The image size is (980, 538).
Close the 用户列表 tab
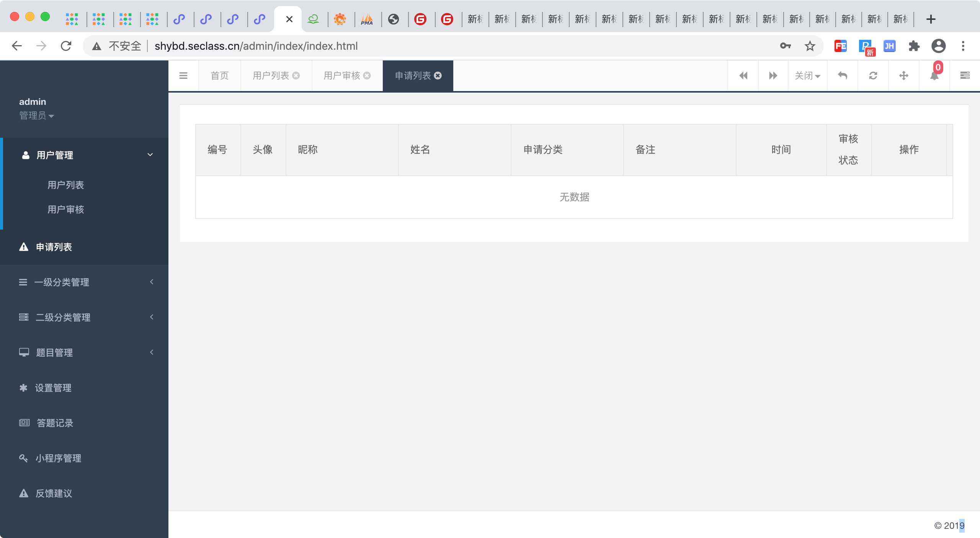296,76
